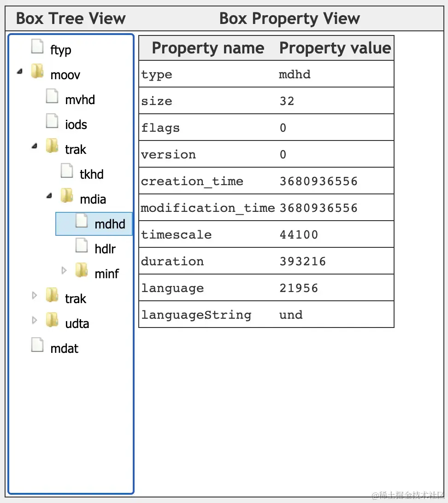Click the ftyp file icon
This screenshot has width=448, height=503.
(x=37, y=46)
